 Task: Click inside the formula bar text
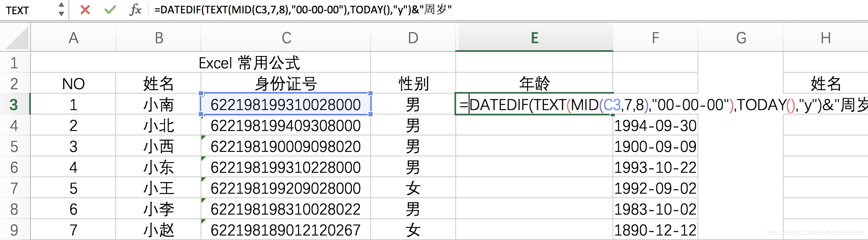coord(303,10)
